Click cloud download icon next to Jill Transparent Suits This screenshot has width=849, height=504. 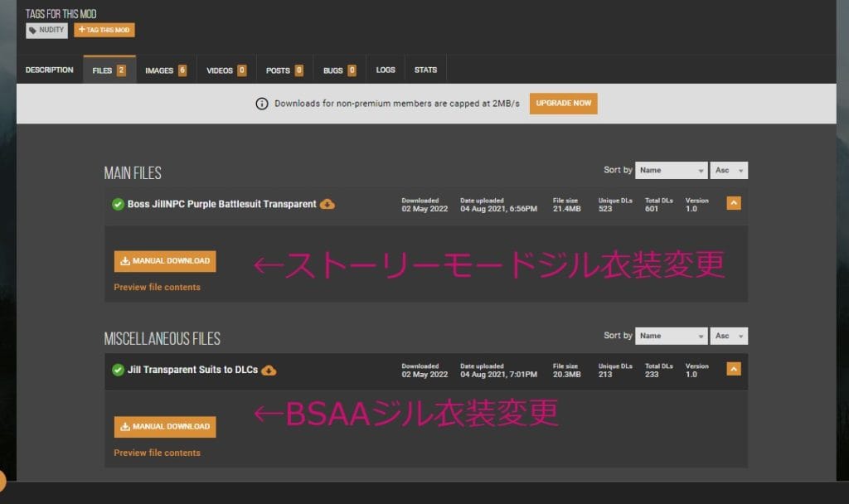pos(269,370)
